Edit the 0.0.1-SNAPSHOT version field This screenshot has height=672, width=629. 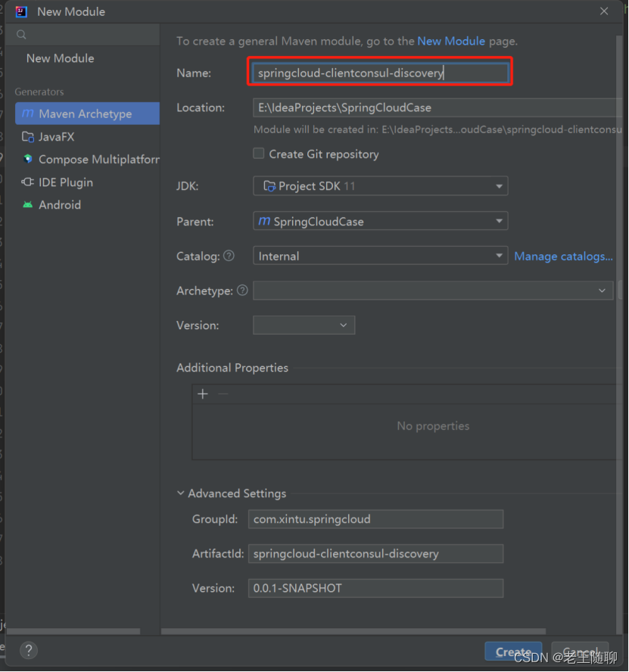(375, 589)
